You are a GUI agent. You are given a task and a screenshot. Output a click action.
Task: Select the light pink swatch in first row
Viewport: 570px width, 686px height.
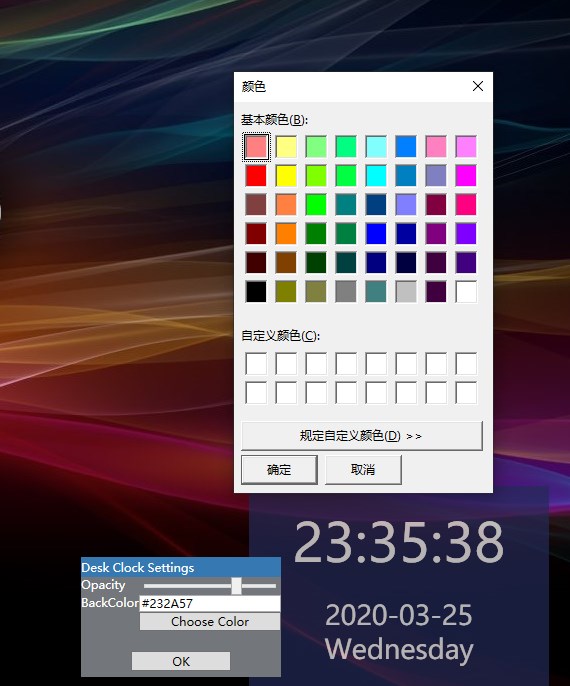(436, 147)
